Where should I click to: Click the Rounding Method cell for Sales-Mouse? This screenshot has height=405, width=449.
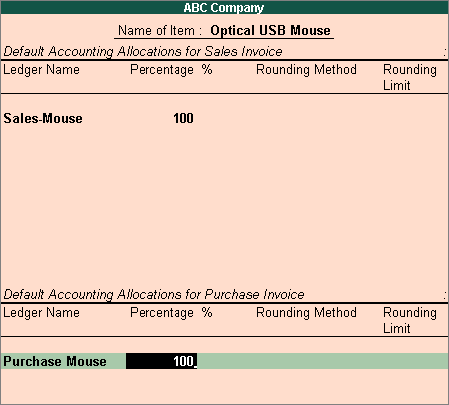click(306, 118)
